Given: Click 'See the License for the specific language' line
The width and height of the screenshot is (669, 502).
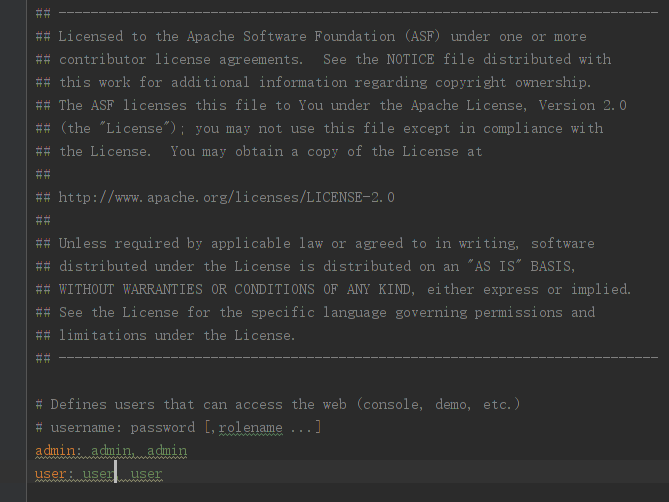Looking at the screenshot, I should point(316,313).
